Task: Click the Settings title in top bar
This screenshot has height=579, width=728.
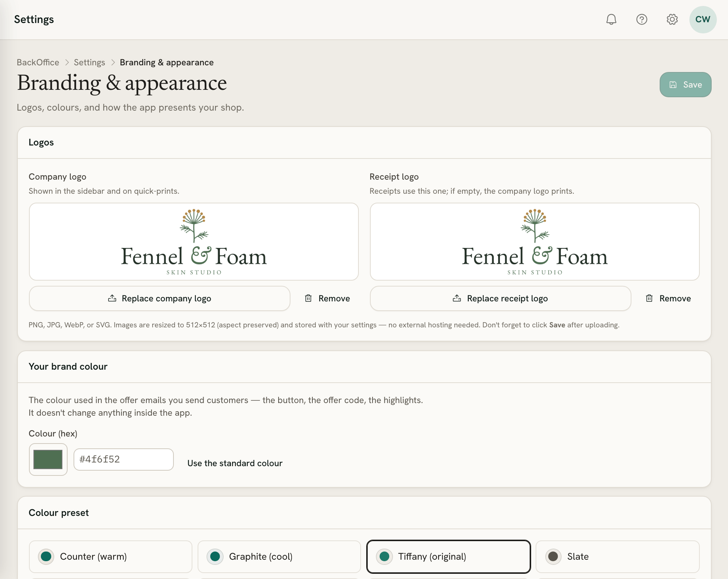Action: pos(34,19)
